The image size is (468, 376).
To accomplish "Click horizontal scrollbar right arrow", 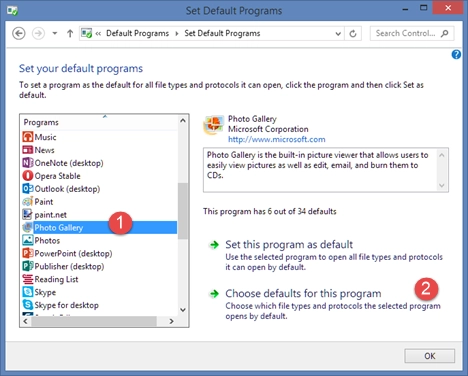I will pyautogui.click(x=171, y=321).
